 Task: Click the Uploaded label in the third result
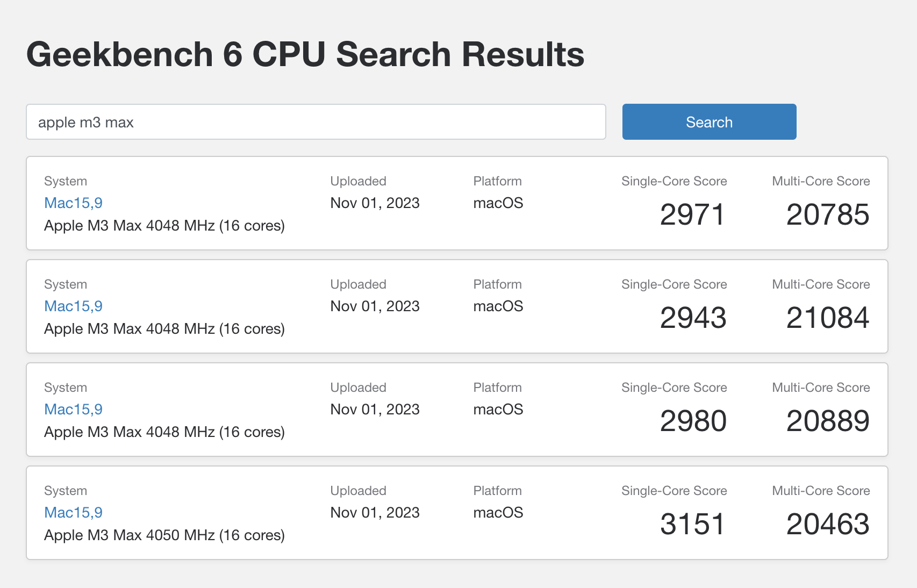pos(358,387)
